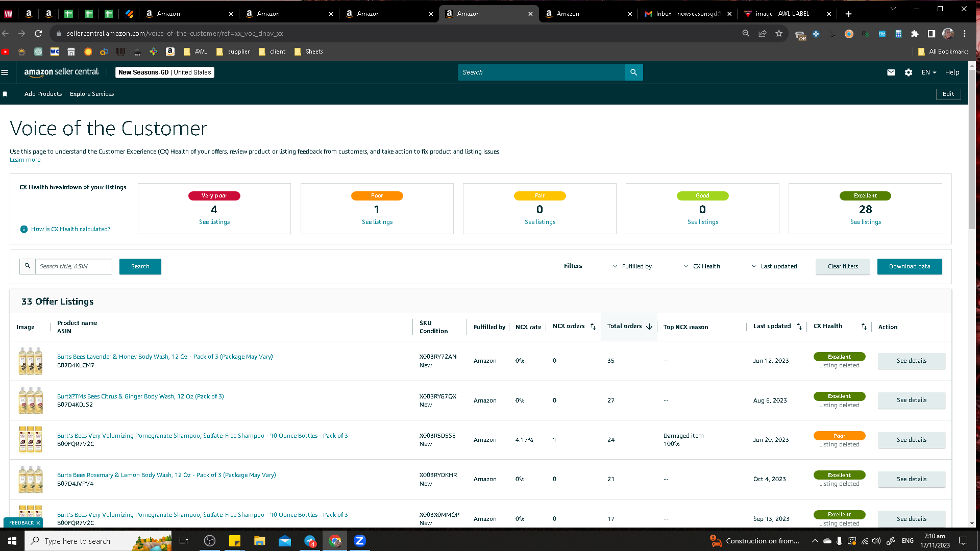Open Telegram from the taskbar
This screenshot has height=551, width=980.
click(310, 541)
